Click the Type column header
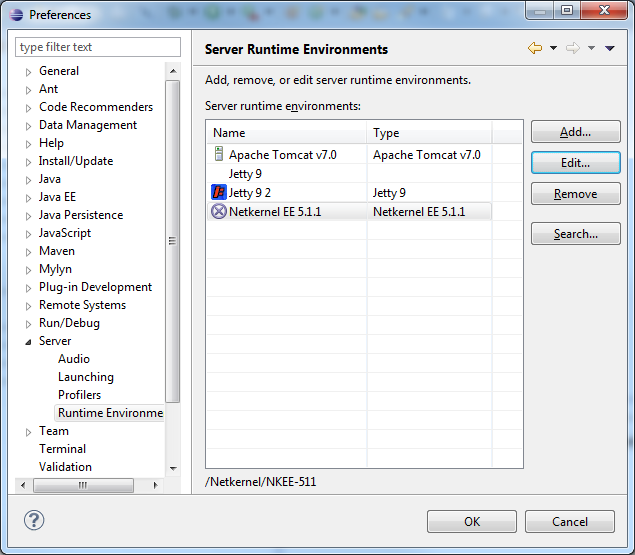Image resolution: width=635 pixels, height=555 pixels. pos(429,133)
